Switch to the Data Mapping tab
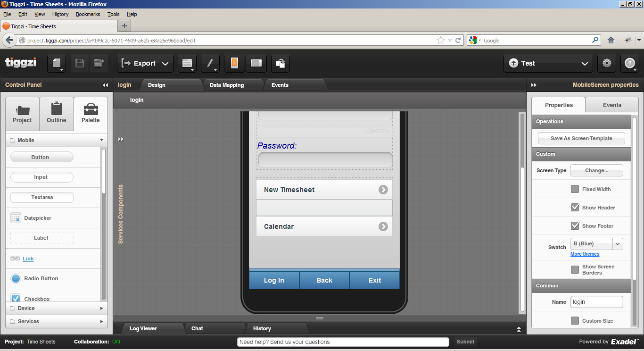 point(227,85)
